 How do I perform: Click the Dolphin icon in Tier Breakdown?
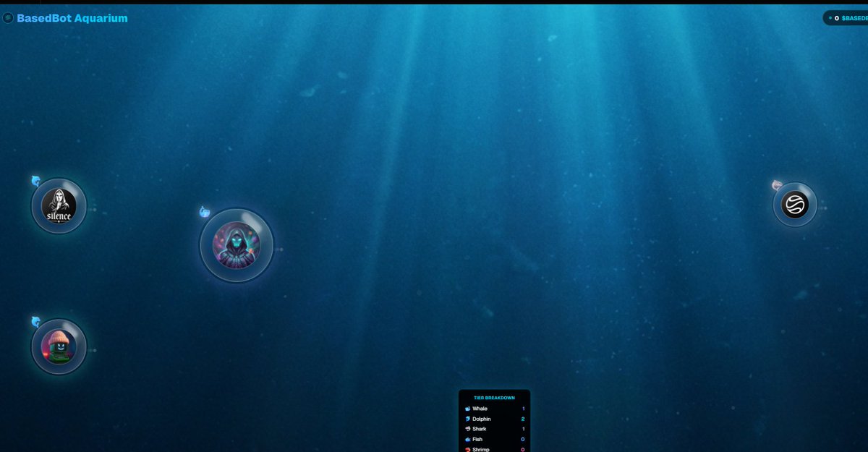(468, 419)
